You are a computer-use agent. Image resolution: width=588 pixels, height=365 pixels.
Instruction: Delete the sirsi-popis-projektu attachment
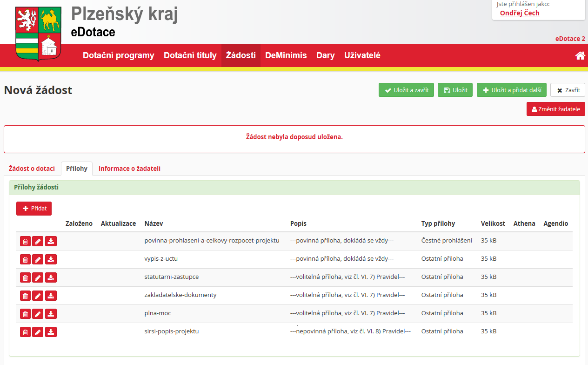(x=26, y=332)
